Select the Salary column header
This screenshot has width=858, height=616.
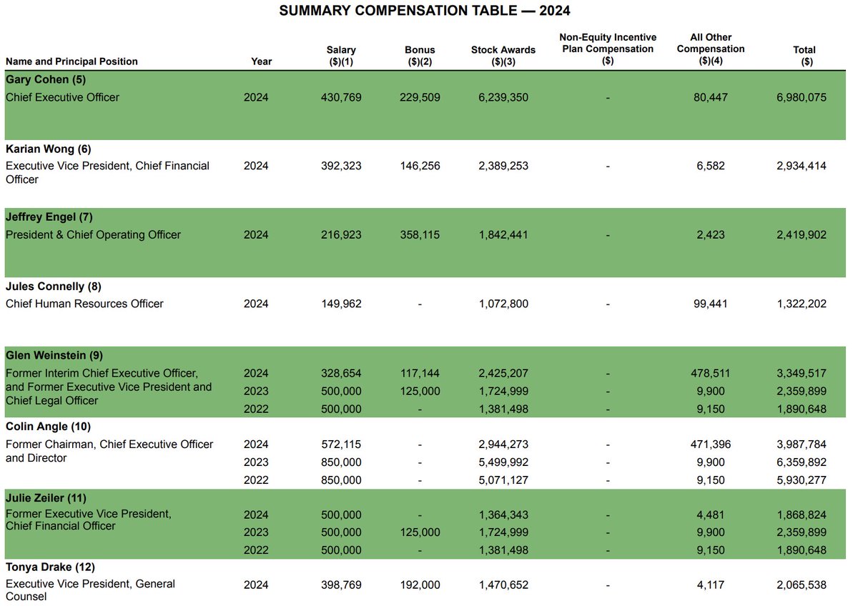(341, 55)
